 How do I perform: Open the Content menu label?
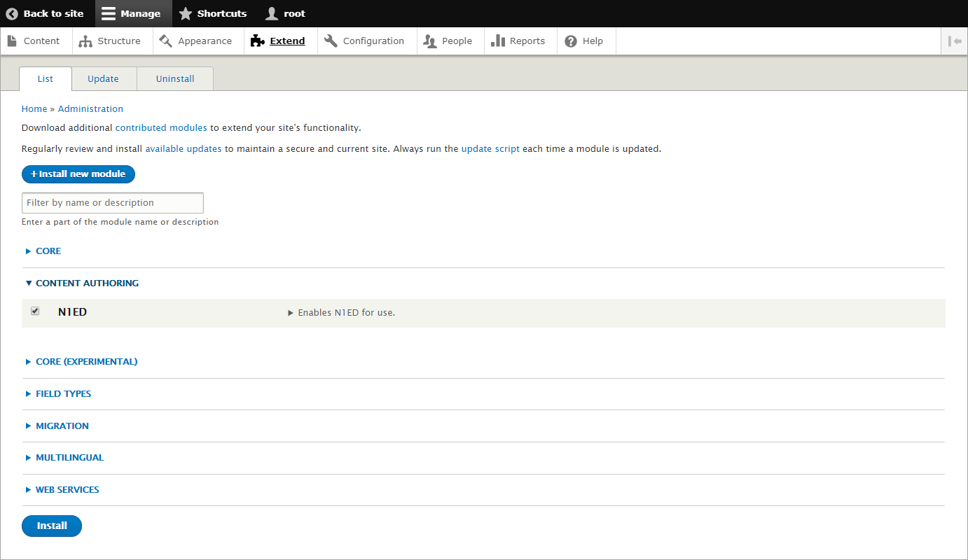41,41
